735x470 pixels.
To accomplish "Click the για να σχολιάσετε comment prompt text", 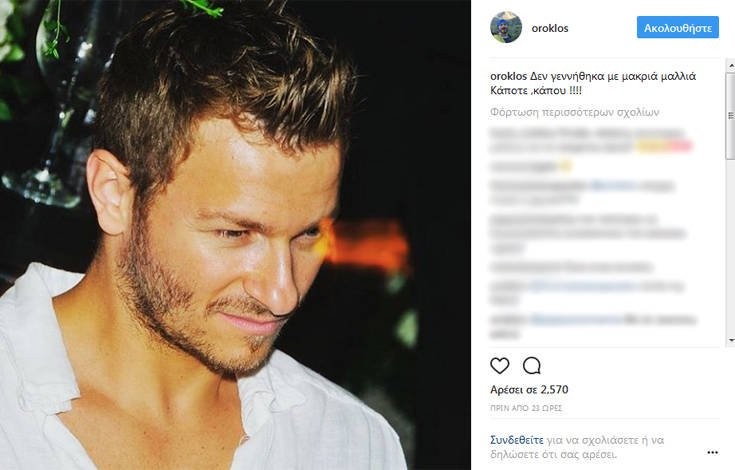I will pyautogui.click(x=599, y=440).
